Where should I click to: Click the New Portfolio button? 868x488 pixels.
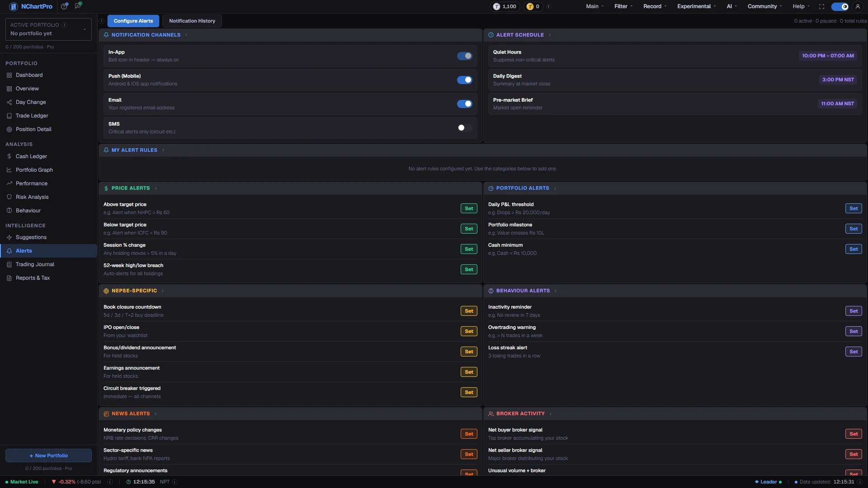(x=48, y=455)
